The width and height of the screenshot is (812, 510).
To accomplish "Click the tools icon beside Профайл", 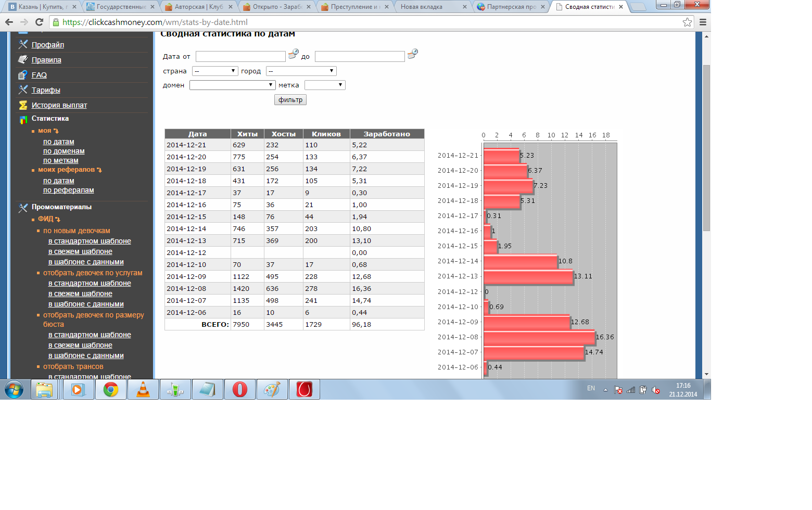I will (23, 44).
